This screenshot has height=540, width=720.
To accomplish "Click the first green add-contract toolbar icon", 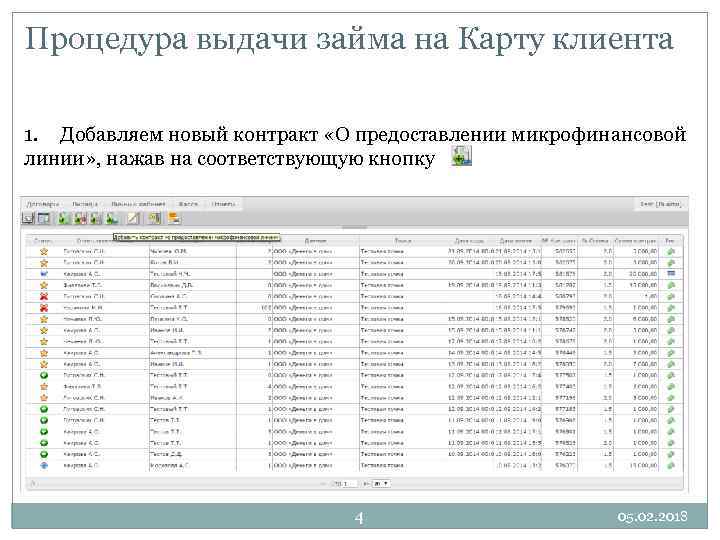I will pos(64,218).
